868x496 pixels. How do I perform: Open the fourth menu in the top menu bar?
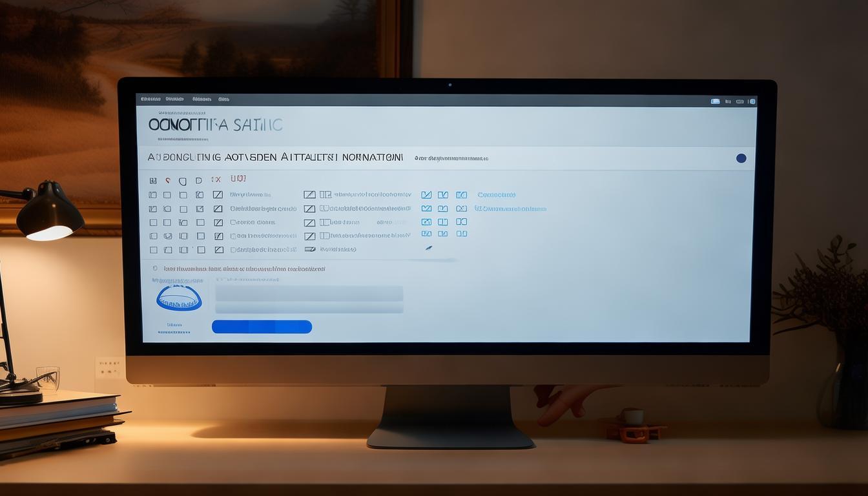coord(223,99)
